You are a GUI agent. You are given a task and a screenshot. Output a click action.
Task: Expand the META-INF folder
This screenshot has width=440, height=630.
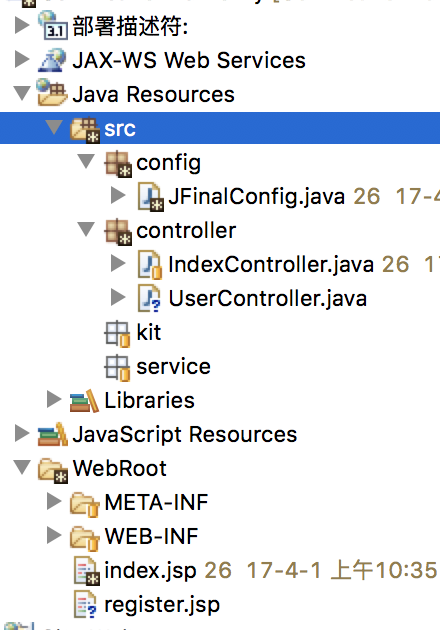click(54, 501)
